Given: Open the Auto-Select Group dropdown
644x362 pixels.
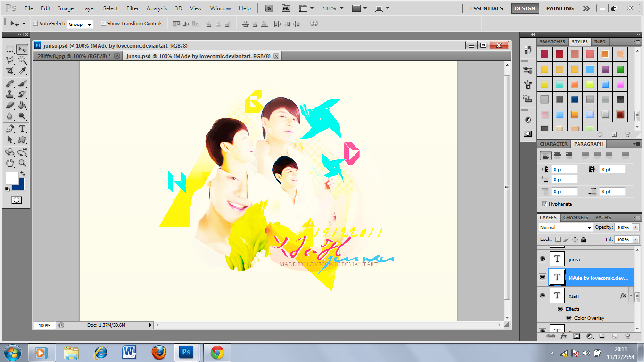Looking at the screenshot, I should [x=80, y=24].
